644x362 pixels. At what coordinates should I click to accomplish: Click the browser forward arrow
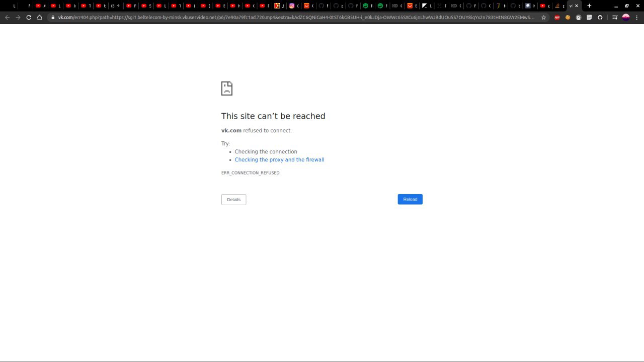coord(18,17)
